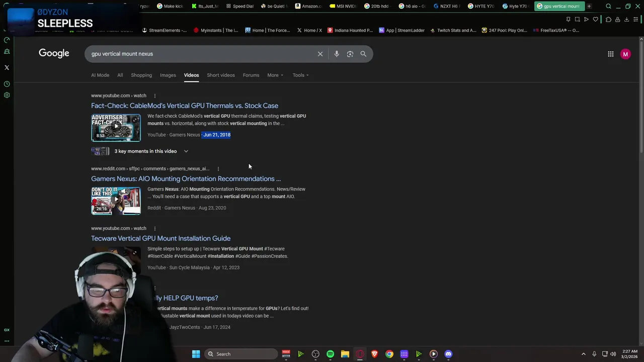Open more options for CableMod YouTube result

click(x=154, y=96)
